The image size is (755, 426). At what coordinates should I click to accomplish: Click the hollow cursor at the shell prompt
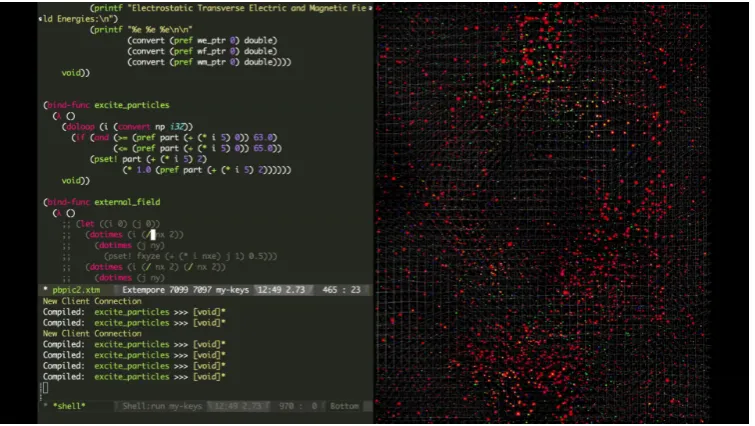(45, 387)
